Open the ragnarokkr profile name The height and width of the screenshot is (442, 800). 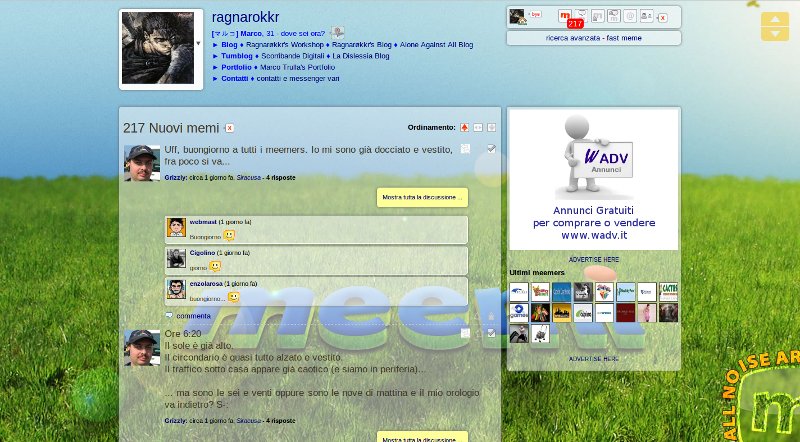coord(245,17)
